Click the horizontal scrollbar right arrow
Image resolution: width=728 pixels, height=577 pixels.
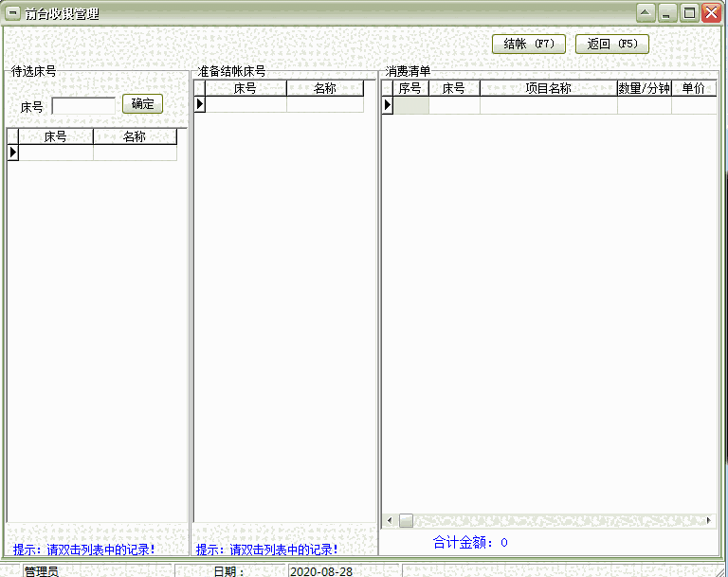[708, 520]
